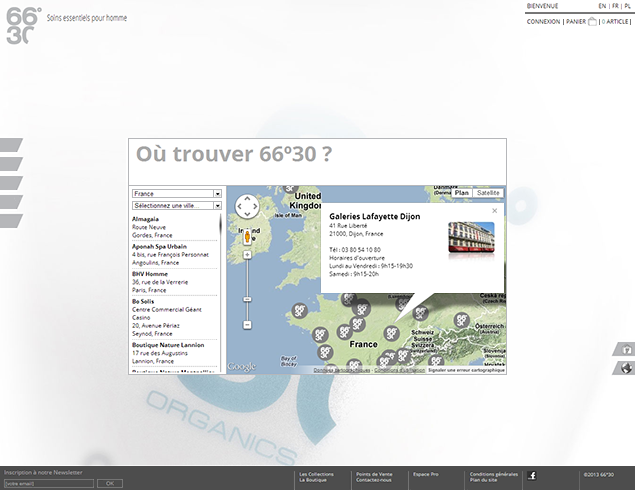Click the 'Galeries Lafayette Dijon' title text

[x=375, y=217]
